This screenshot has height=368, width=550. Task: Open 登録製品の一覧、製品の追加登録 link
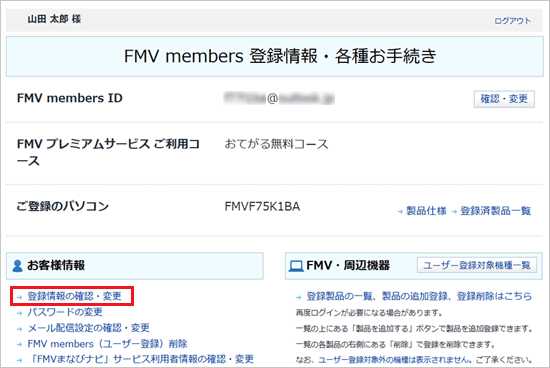point(419,296)
